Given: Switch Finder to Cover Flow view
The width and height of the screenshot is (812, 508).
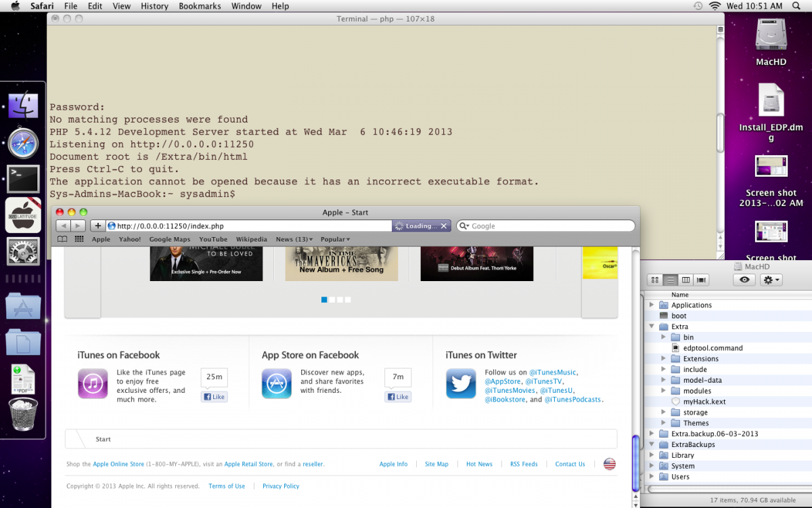Looking at the screenshot, I should tap(701, 280).
